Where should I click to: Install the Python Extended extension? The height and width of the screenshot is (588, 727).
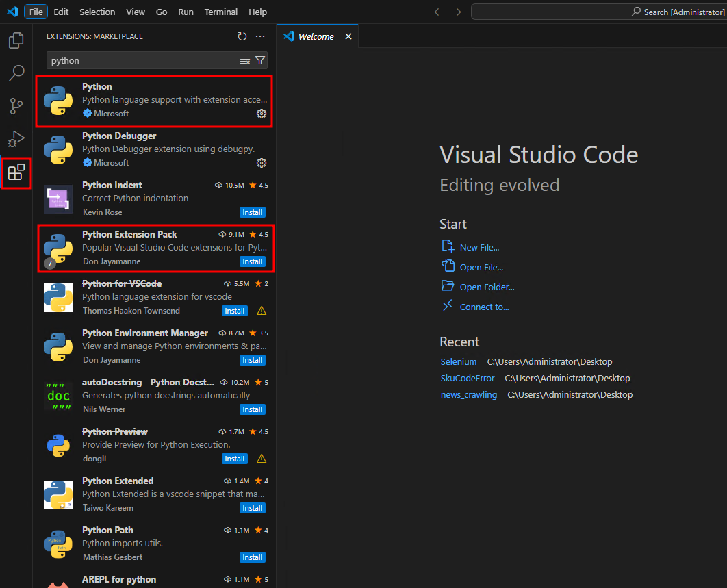pyautogui.click(x=252, y=508)
